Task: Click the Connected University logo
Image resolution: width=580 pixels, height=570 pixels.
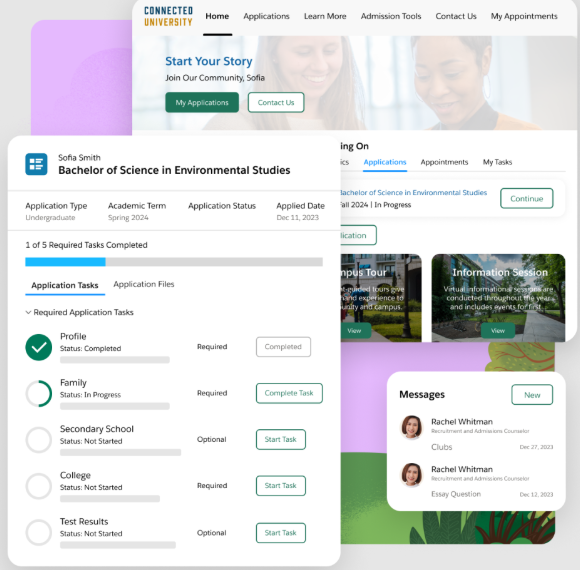Action: click(x=168, y=16)
